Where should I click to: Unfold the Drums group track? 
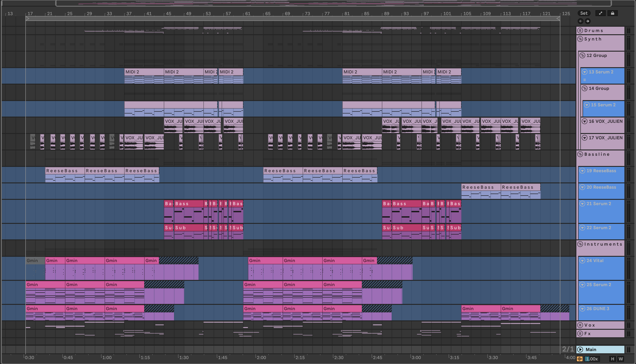(x=580, y=30)
